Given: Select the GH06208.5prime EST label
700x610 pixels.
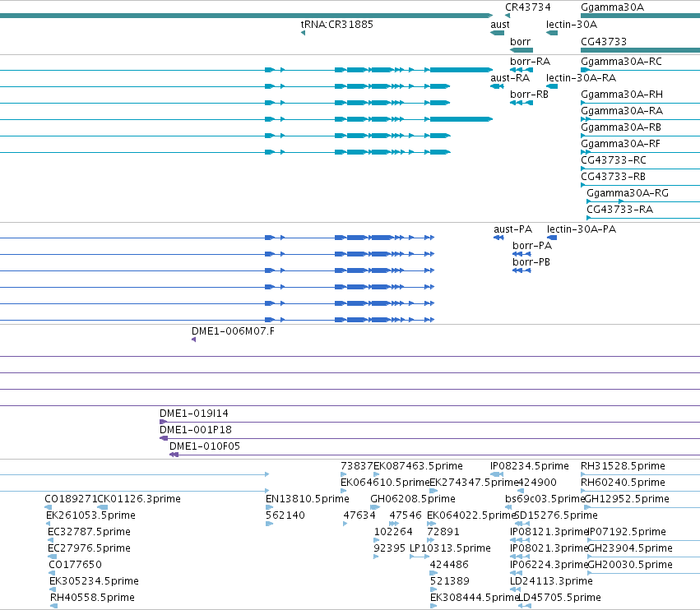Looking at the screenshot, I should pyautogui.click(x=413, y=499).
